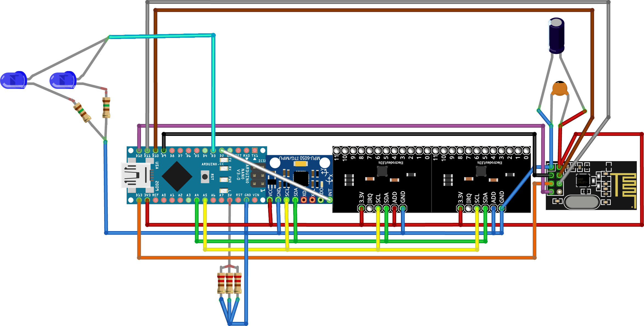Click the MPU-6050 INT pin
This screenshot has height=326, width=644.
[x=329, y=200]
